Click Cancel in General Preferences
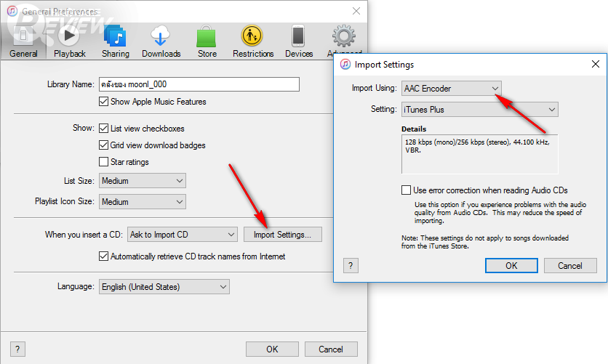The height and width of the screenshot is (364, 608). [331, 349]
